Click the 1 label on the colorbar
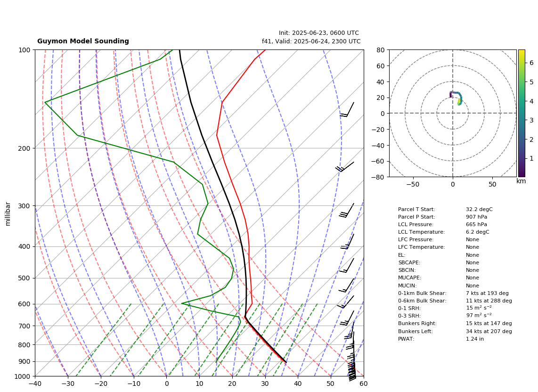This screenshot has width=538, height=392. (531, 159)
